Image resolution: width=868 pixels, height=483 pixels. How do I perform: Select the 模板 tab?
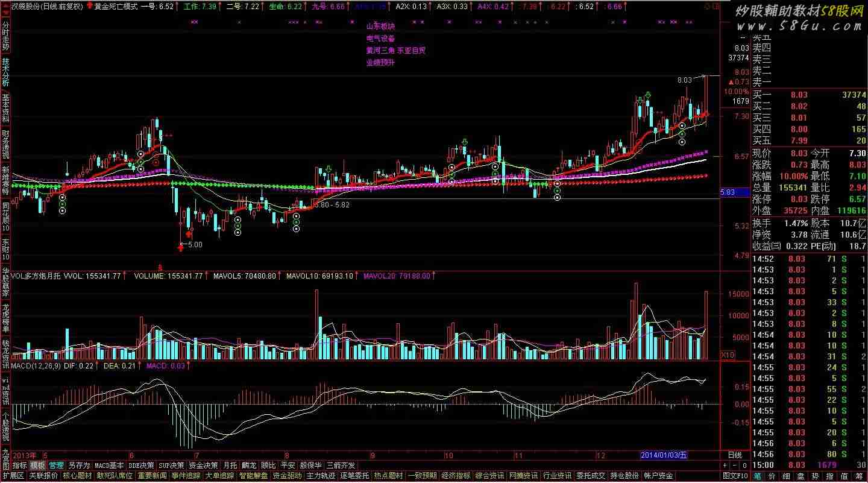tap(38, 466)
